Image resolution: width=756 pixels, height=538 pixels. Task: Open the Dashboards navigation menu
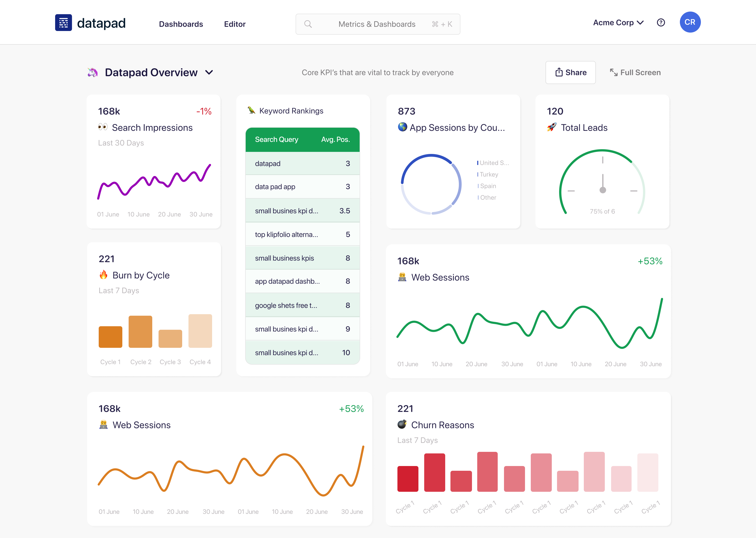click(x=181, y=23)
